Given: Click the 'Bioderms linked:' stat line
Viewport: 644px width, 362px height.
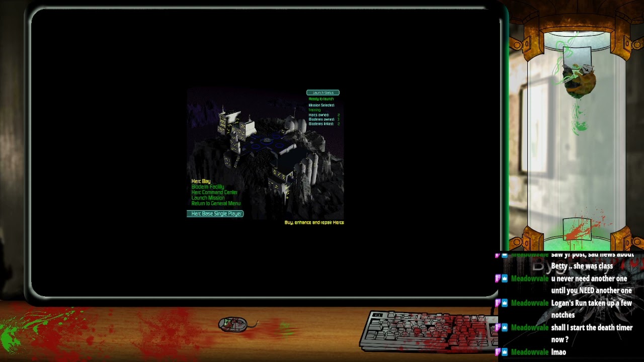Looking at the screenshot, I should tap(324, 124).
